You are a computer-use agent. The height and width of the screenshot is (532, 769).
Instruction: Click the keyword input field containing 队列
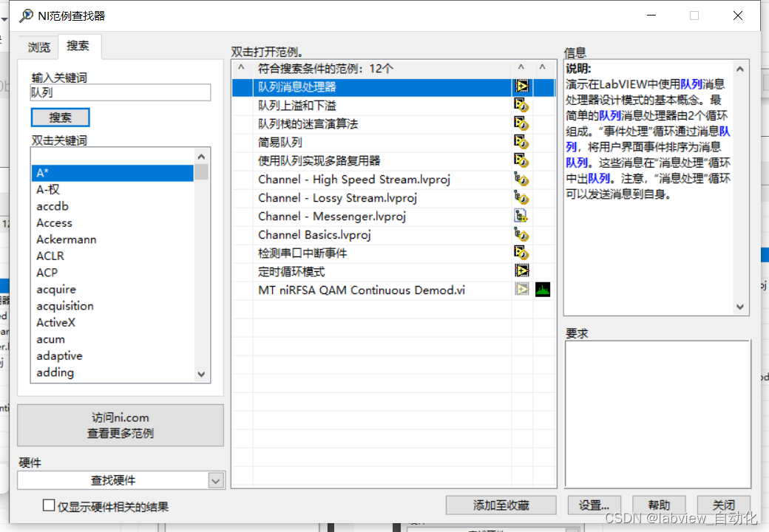121,92
